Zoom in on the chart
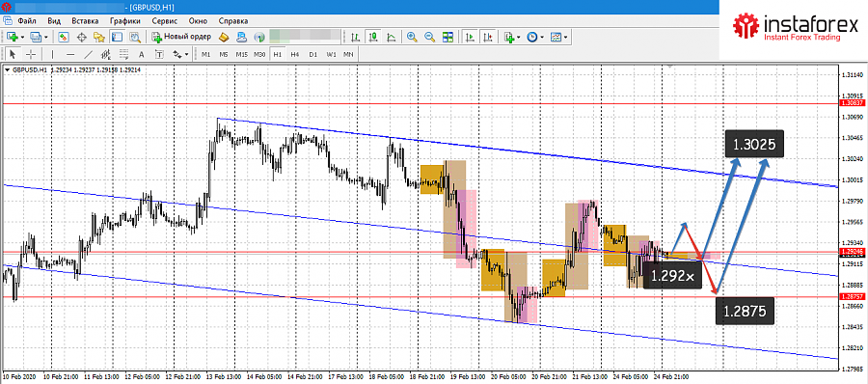This screenshot has height=384, width=868. [411, 37]
